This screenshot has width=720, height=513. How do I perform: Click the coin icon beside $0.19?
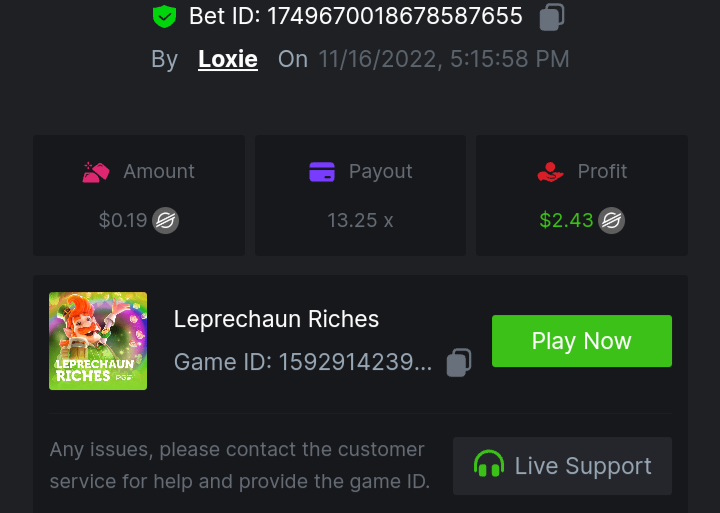[x=166, y=220]
